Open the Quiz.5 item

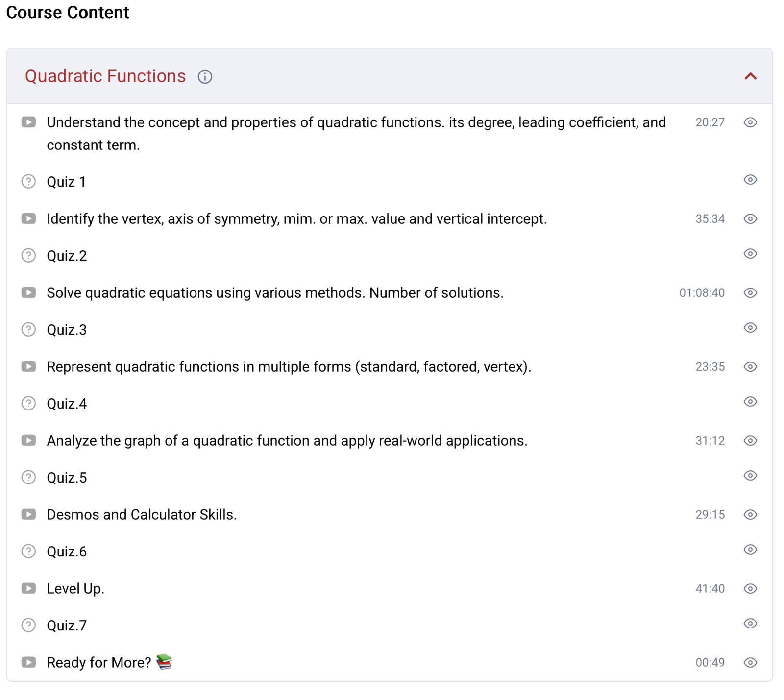pyautogui.click(x=67, y=478)
